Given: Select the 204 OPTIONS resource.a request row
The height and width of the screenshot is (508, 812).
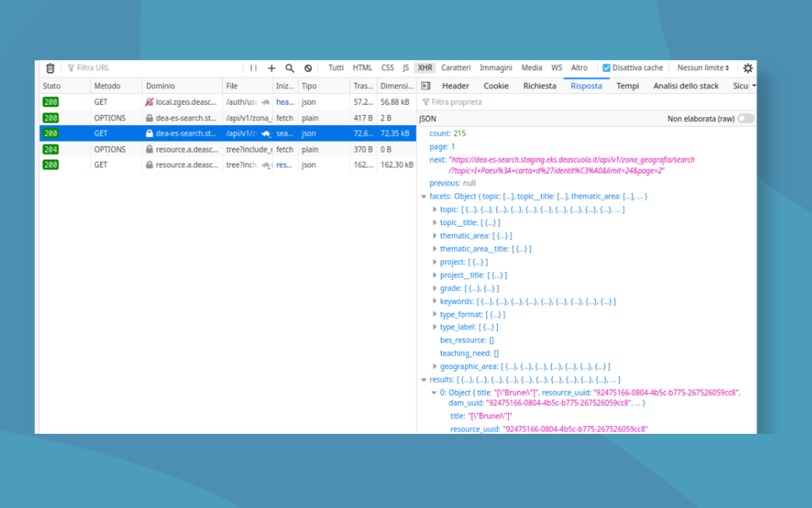Looking at the screenshot, I should [228, 149].
